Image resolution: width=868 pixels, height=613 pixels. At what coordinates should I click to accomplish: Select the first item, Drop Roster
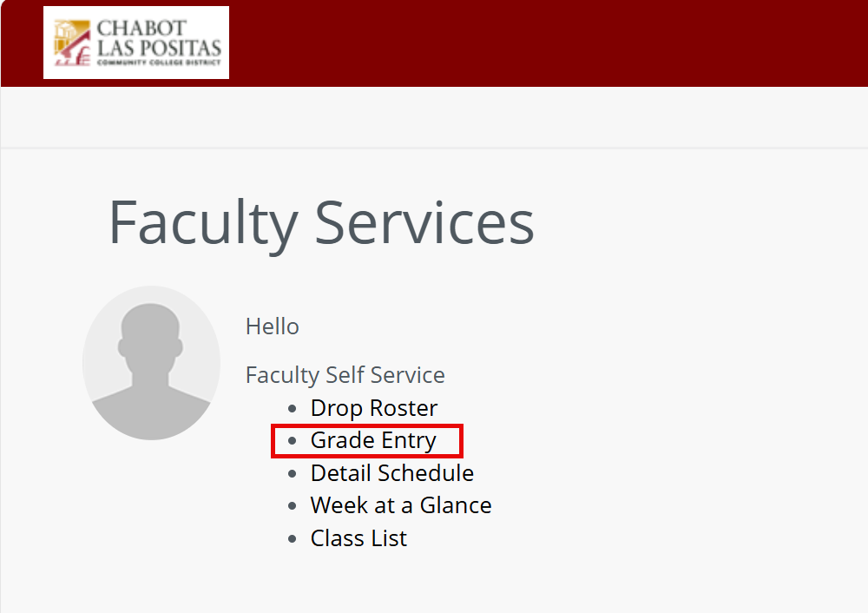[x=373, y=407]
